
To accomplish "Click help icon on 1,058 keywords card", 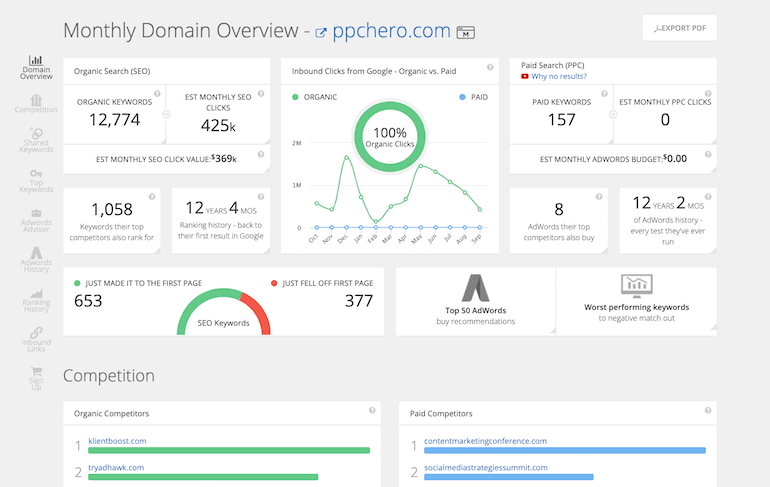I will [152, 196].
